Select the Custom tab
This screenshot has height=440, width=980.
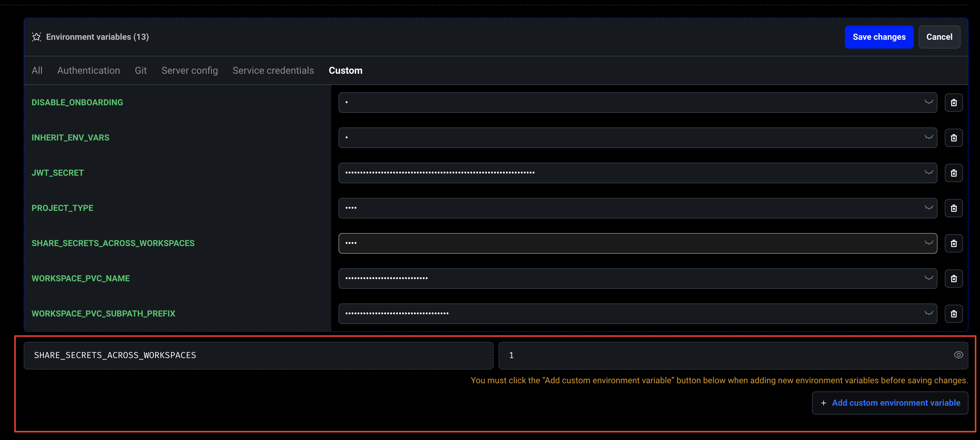pos(345,70)
